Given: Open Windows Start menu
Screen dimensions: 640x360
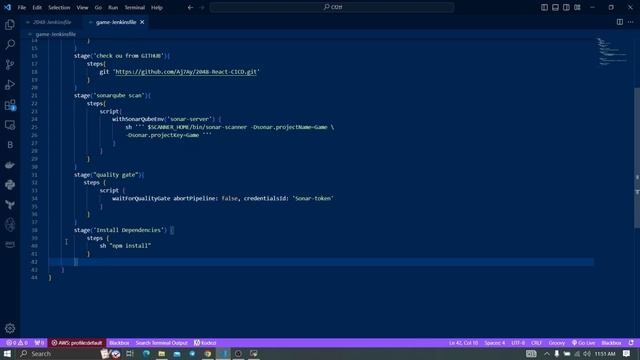Looking at the screenshot, I should click(7, 353).
